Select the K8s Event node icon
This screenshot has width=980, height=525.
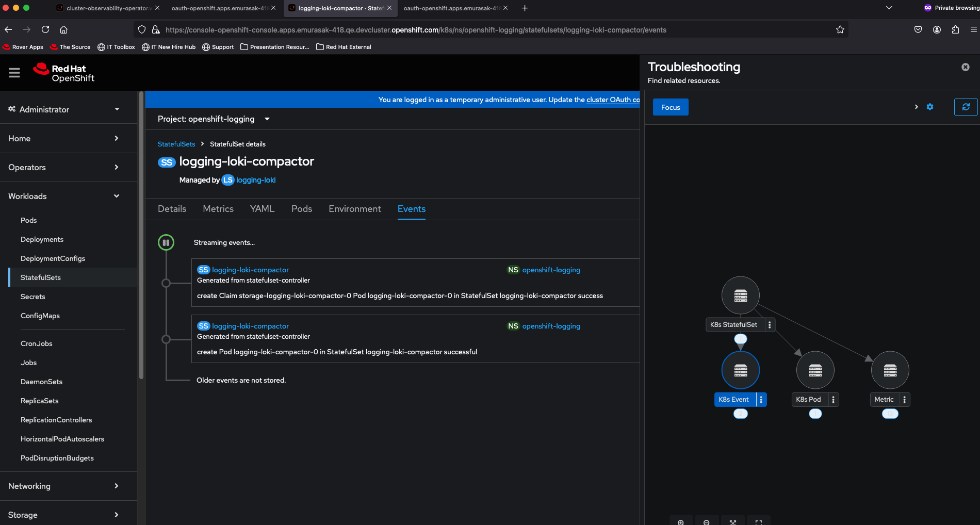741,370
